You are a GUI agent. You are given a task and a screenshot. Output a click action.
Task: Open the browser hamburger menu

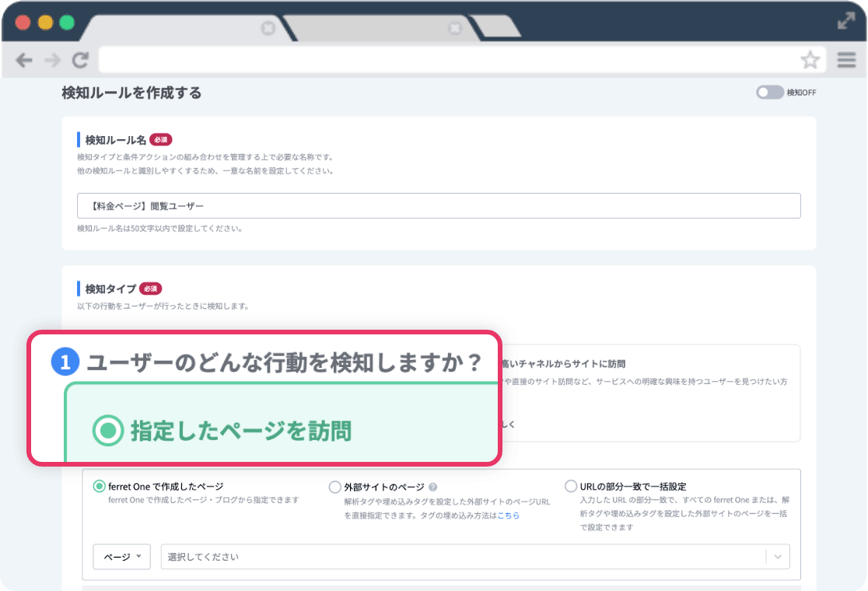846,60
